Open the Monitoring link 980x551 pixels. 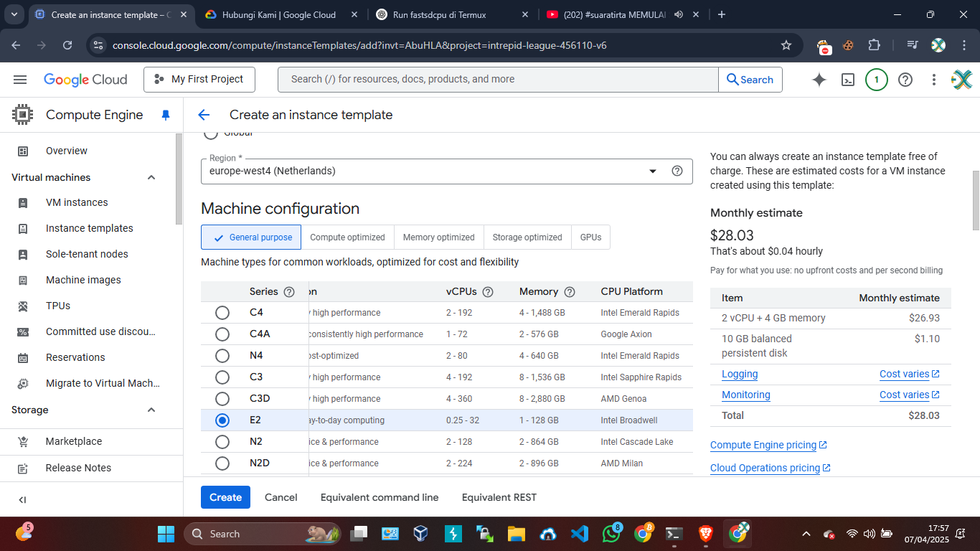[x=746, y=395]
